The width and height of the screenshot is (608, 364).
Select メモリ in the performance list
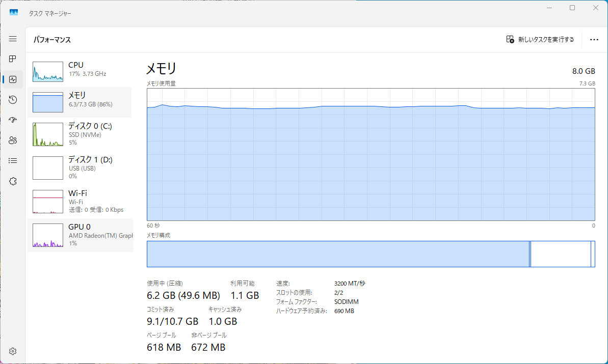point(80,102)
